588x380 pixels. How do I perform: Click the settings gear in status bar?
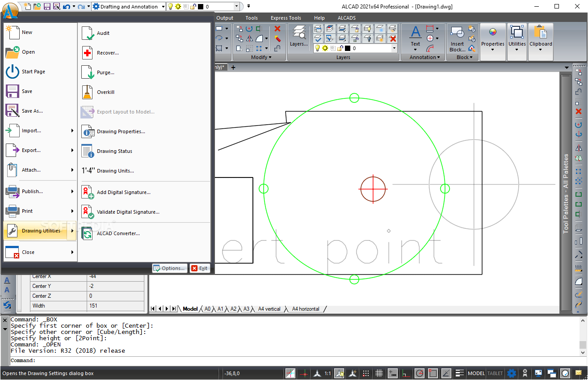pyautogui.click(x=512, y=373)
